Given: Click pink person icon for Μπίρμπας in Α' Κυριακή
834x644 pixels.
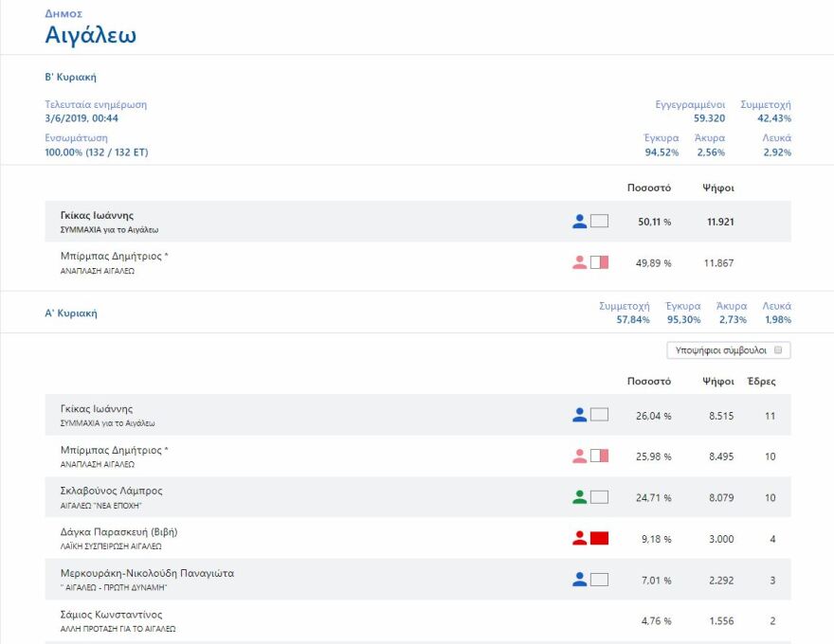Looking at the screenshot, I should [x=580, y=456].
